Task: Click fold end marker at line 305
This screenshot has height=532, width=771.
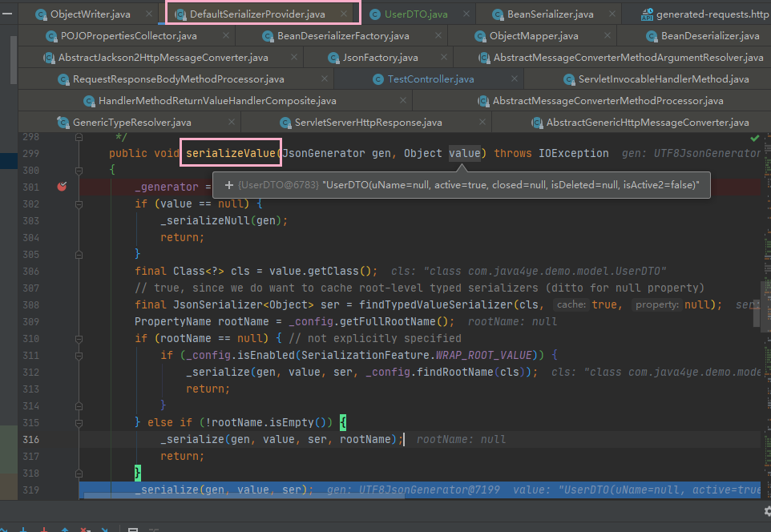Action: point(79,255)
